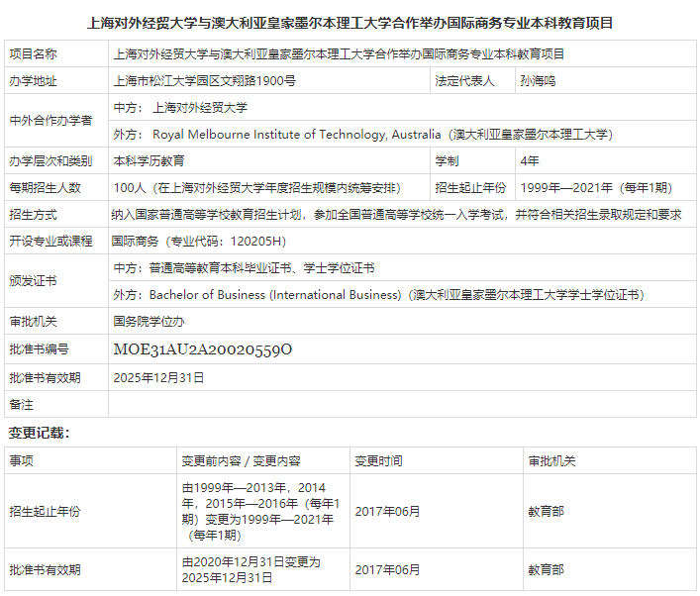Click the page title heading about 国际商务专业本科教育项目

pos(350,23)
